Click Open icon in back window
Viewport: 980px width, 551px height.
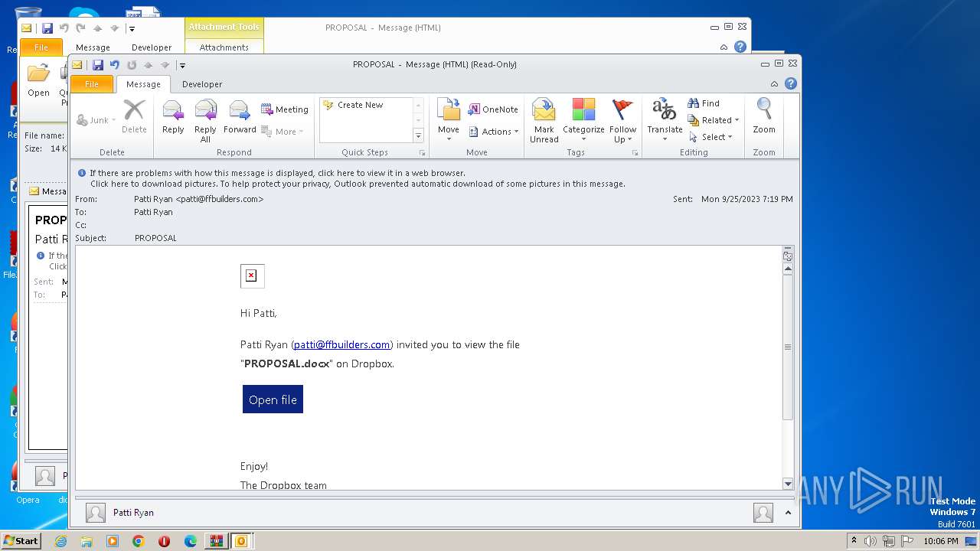(38, 81)
